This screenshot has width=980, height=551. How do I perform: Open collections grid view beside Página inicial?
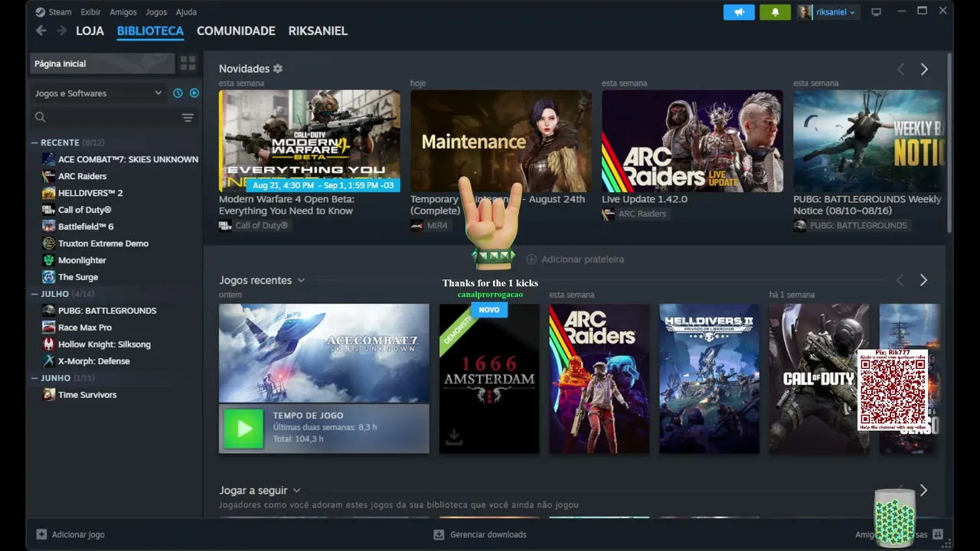click(x=188, y=64)
